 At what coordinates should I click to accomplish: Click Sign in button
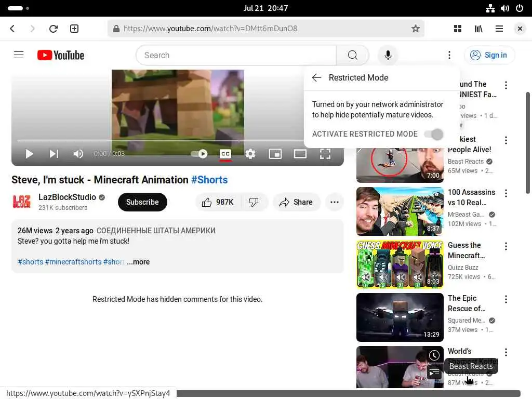489,55
